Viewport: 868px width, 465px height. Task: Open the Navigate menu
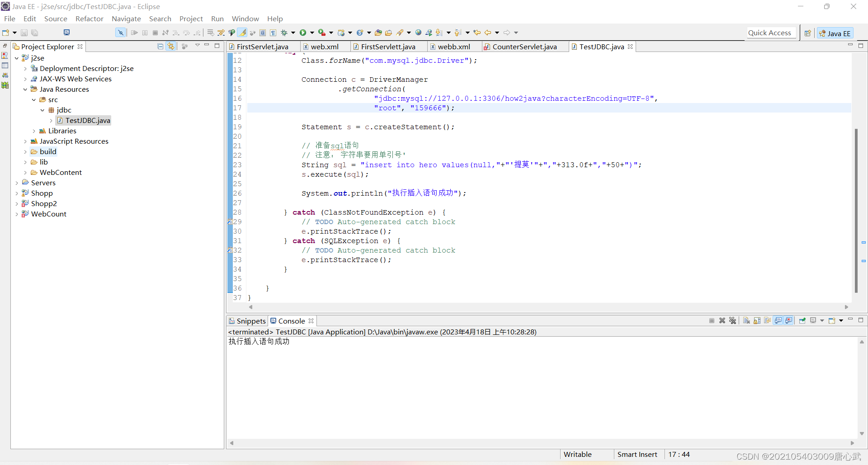[x=126, y=19]
